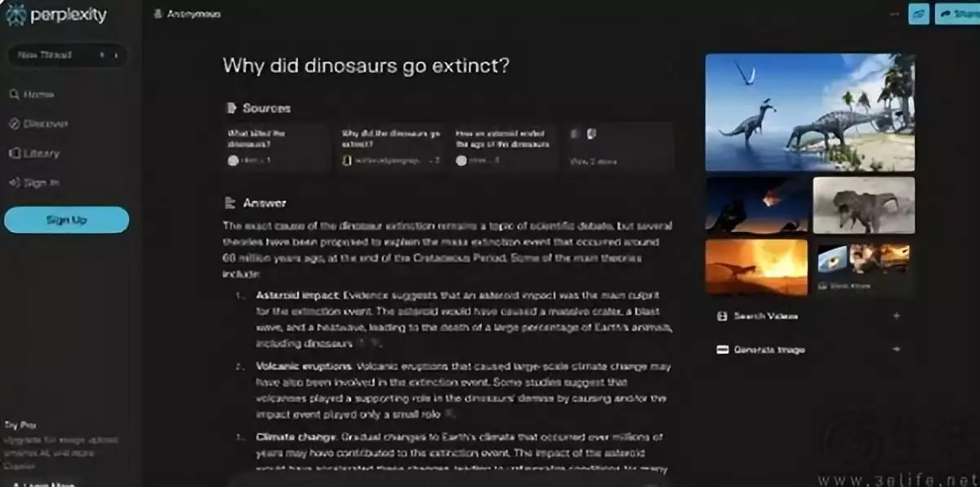Open the Library menu item

[x=41, y=154]
